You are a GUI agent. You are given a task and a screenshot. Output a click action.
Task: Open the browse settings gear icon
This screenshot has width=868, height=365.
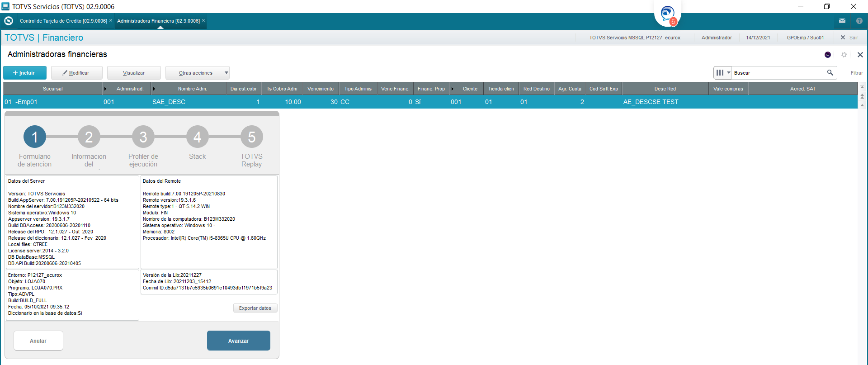844,55
